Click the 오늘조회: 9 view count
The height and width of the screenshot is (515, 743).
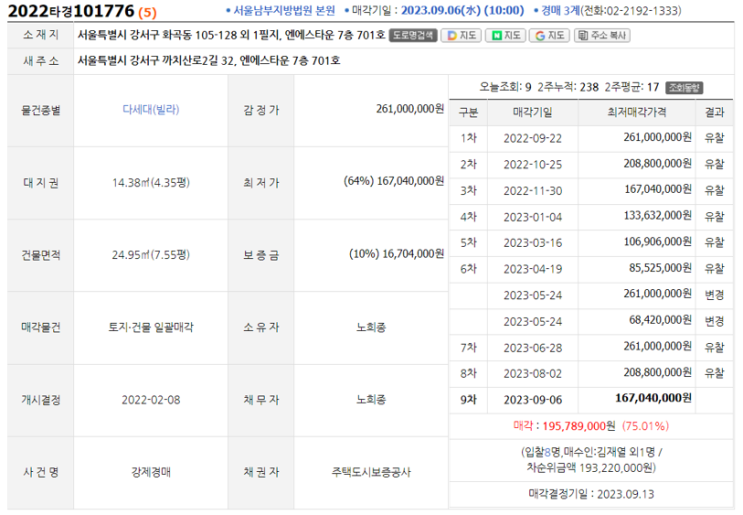(x=505, y=87)
